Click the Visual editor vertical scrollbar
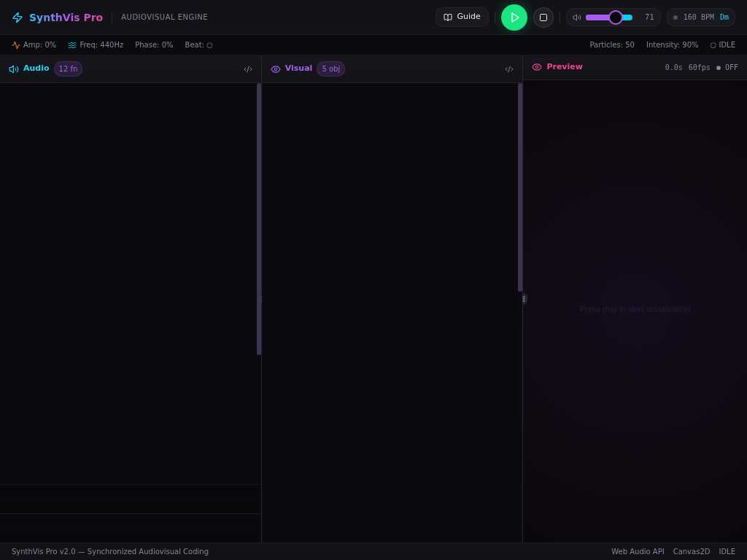747x560 pixels. point(520,187)
